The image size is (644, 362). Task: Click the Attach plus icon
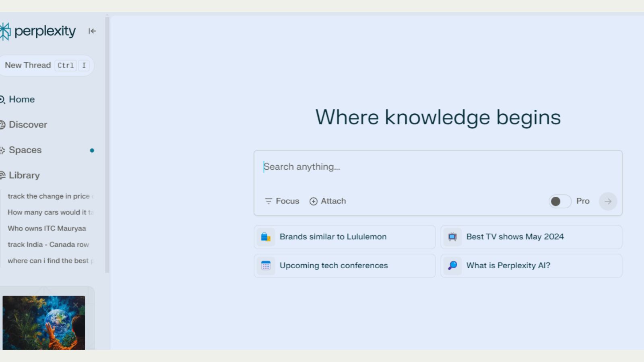coord(314,201)
